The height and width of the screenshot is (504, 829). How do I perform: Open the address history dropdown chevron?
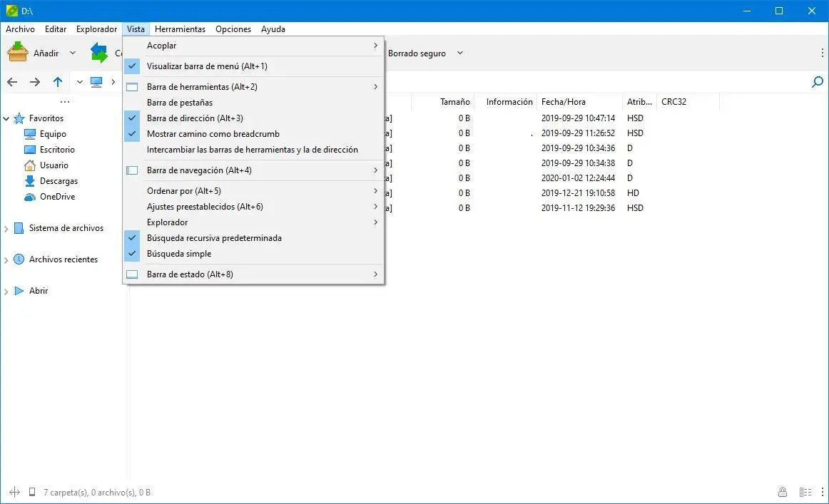(80, 82)
